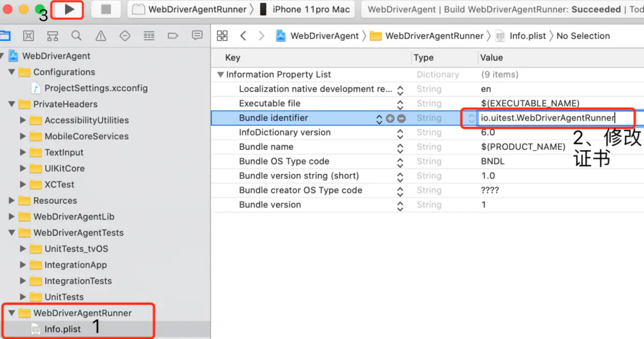The width and height of the screenshot is (644, 339).
Task: Open key stepper for Bundle version
Action: (x=400, y=205)
